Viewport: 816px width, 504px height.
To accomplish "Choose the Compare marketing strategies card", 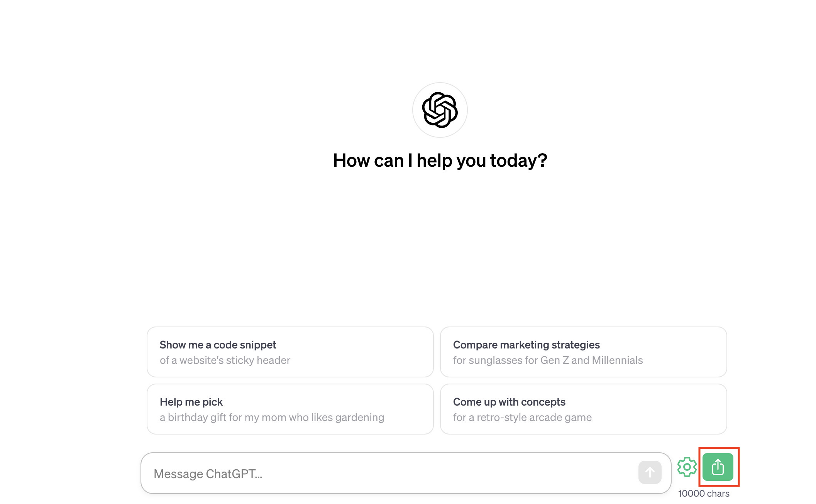I will click(583, 352).
